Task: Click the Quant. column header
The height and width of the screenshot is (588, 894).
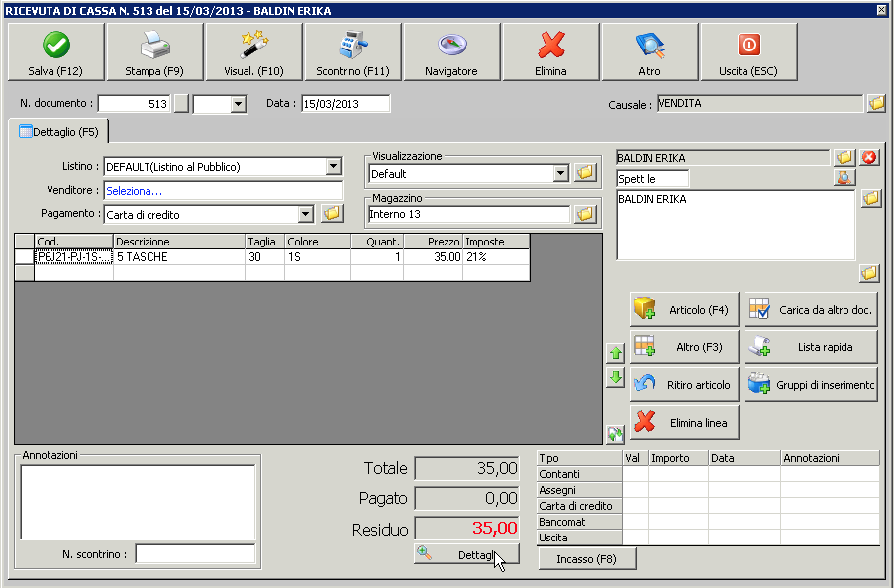Action: (377, 242)
